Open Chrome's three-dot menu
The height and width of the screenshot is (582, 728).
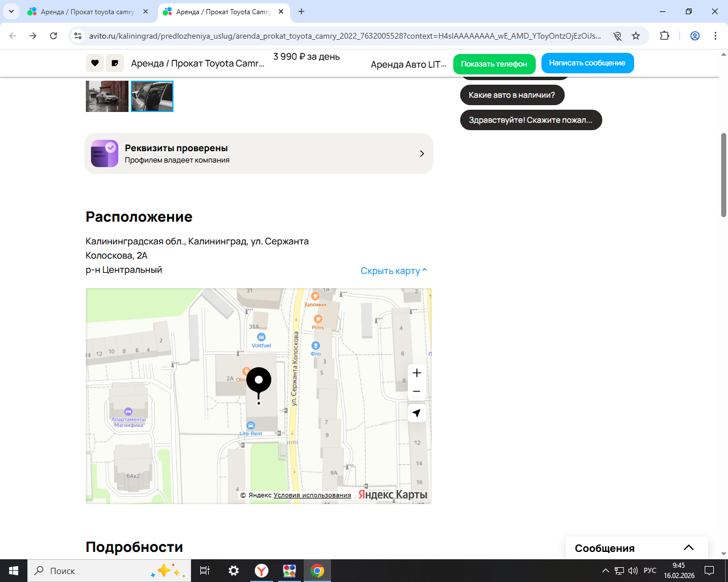coord(715,36)
